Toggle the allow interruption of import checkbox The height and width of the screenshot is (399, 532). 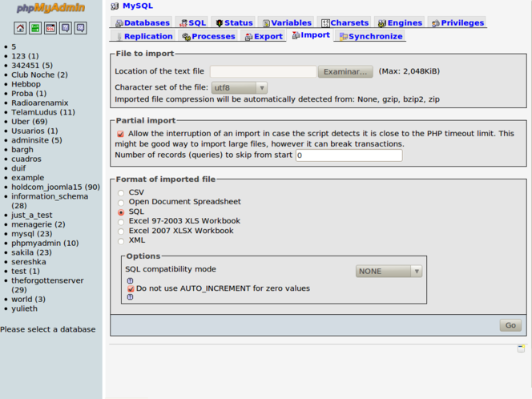click(120, 134)
